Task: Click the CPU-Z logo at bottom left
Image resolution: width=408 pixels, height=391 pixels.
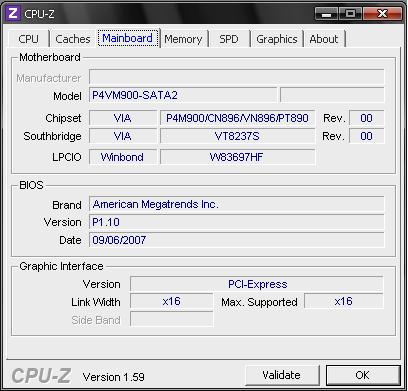Action: pyautogui.click(x=41, y=376)
